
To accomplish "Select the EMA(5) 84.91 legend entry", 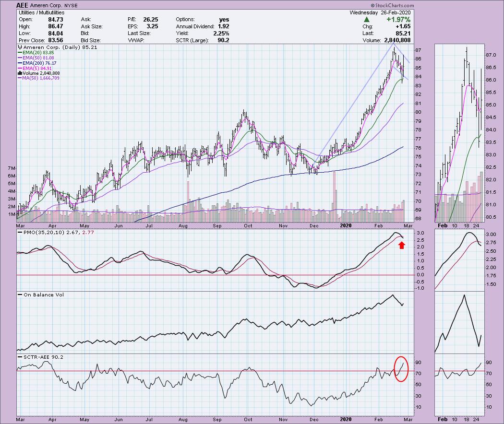I will tap(35, 69).
